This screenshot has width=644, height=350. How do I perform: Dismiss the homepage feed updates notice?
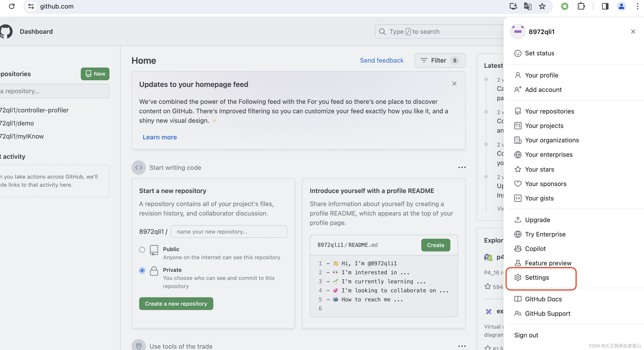pos(454,84)
